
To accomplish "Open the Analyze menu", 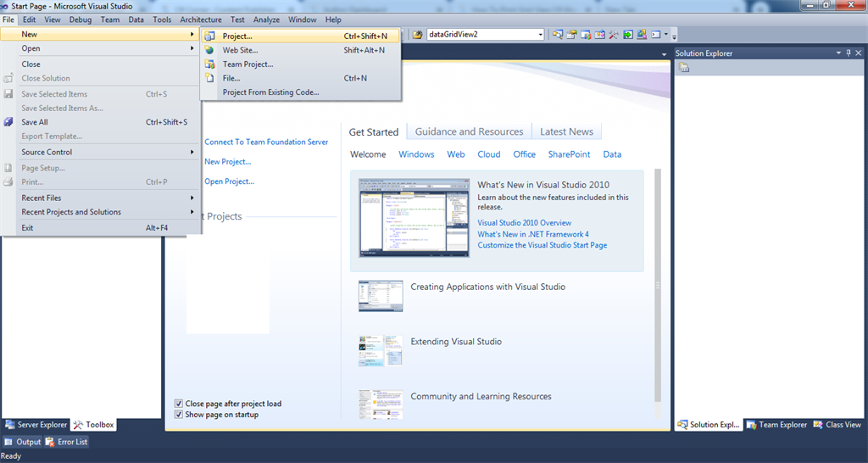I will (x=266, y=20).
